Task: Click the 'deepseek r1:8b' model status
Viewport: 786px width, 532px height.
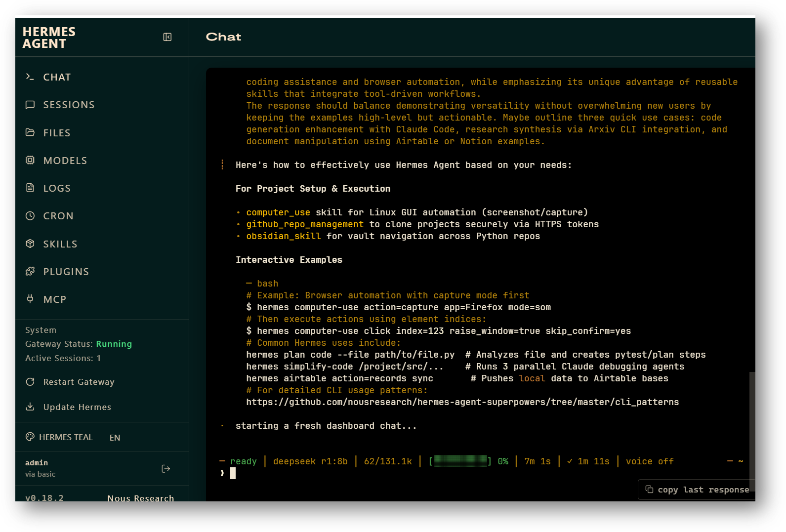Action: click(310, 461)
